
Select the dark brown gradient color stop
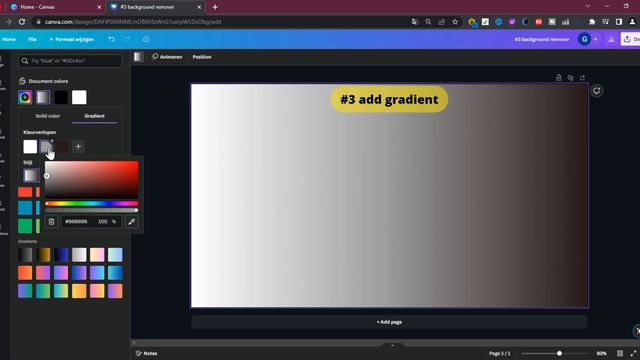(62, 147)
